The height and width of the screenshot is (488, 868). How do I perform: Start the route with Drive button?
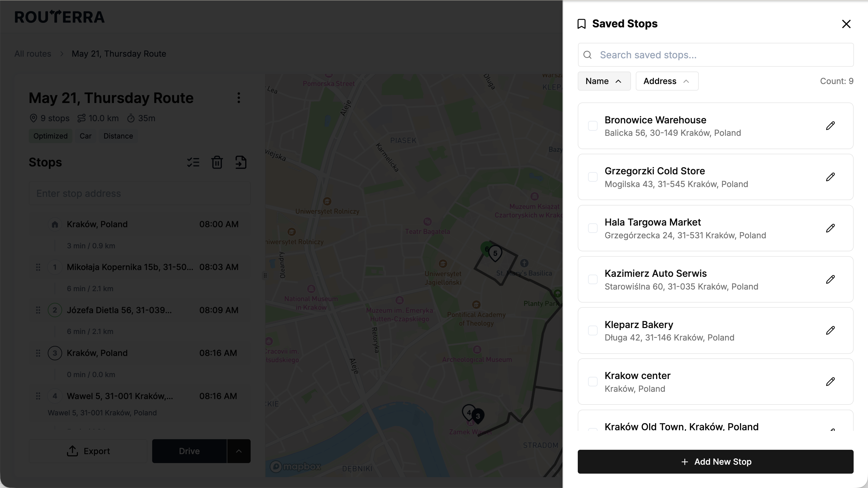pyautogui.click(x=189, y=451)
